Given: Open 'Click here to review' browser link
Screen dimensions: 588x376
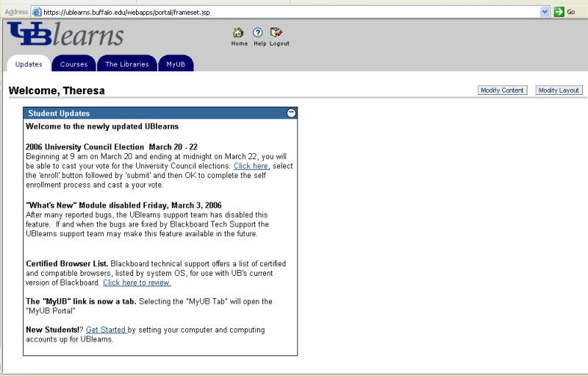Looking at the screenshot, I should (137, 283).
